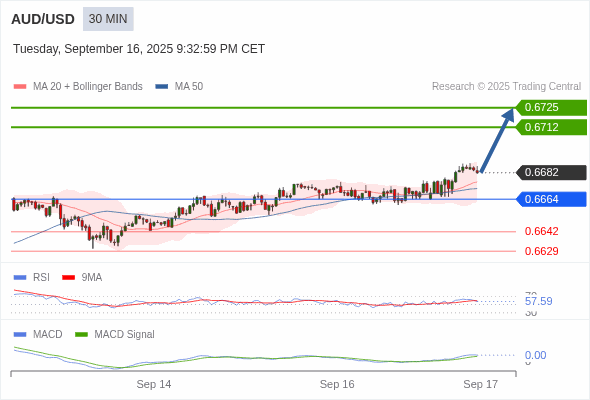
Task: Click the 0.6629 red support label
Action: [541, 251]
